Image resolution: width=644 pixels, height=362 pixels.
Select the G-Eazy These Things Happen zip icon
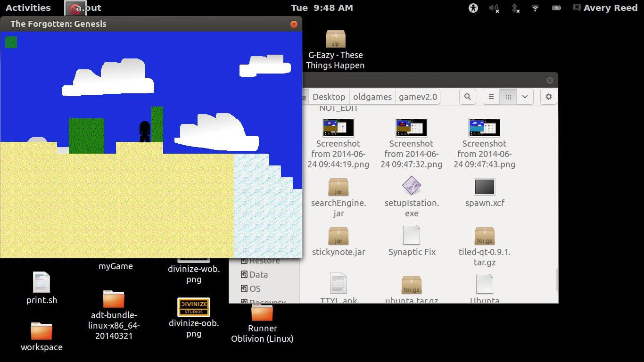335,39
